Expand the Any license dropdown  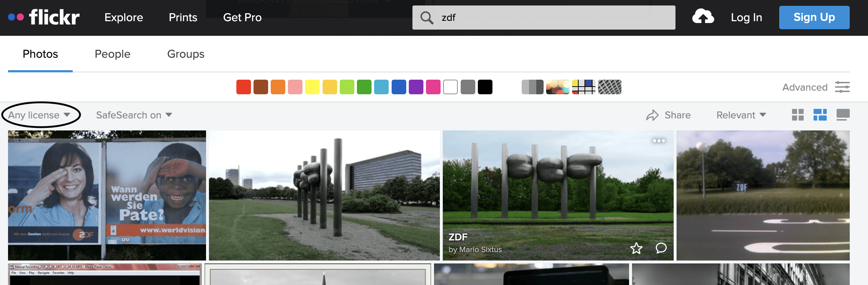(39, 115)
